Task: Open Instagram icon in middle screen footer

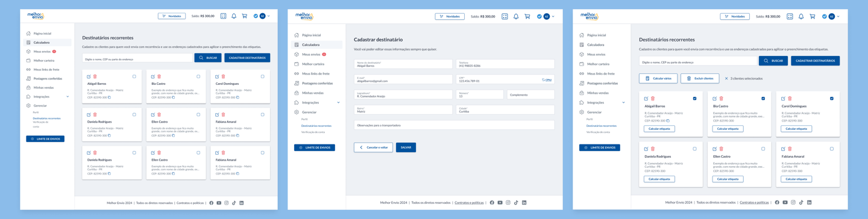Action: (508, 203)
